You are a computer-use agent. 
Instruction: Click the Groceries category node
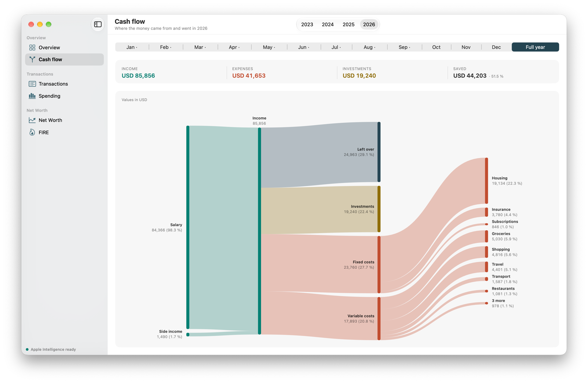tap(487, 236)
